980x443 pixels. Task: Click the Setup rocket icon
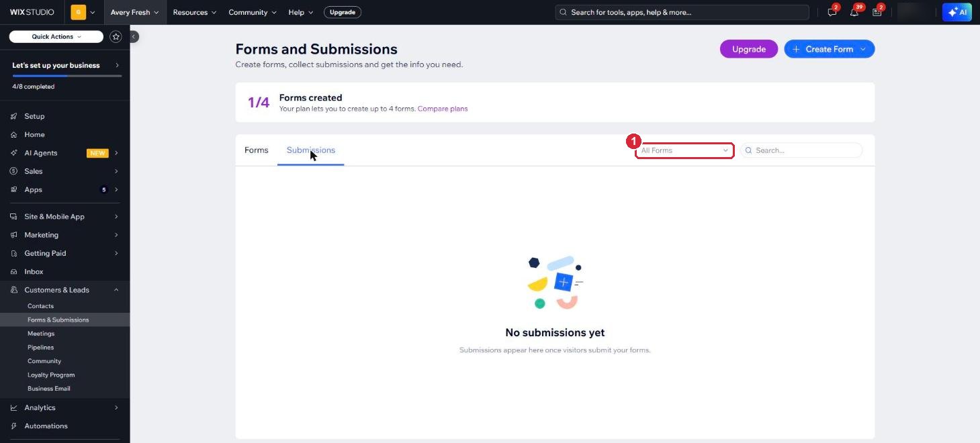(x=13, y=116)
